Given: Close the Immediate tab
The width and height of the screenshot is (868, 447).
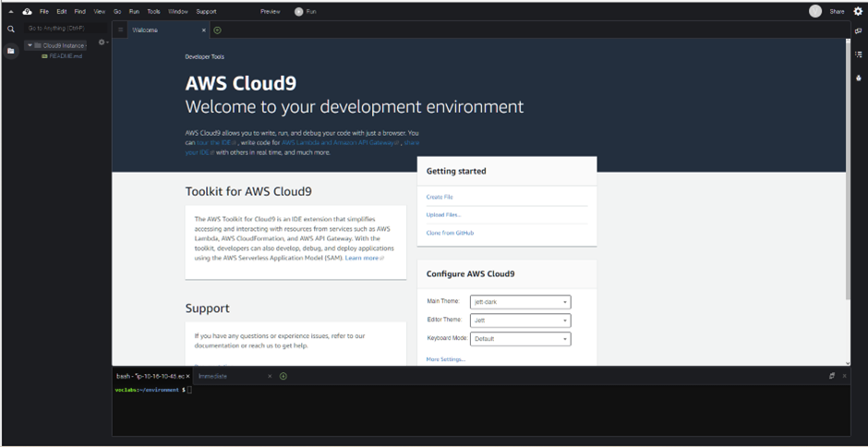Looking at the screenshot, I should [270, 376].
